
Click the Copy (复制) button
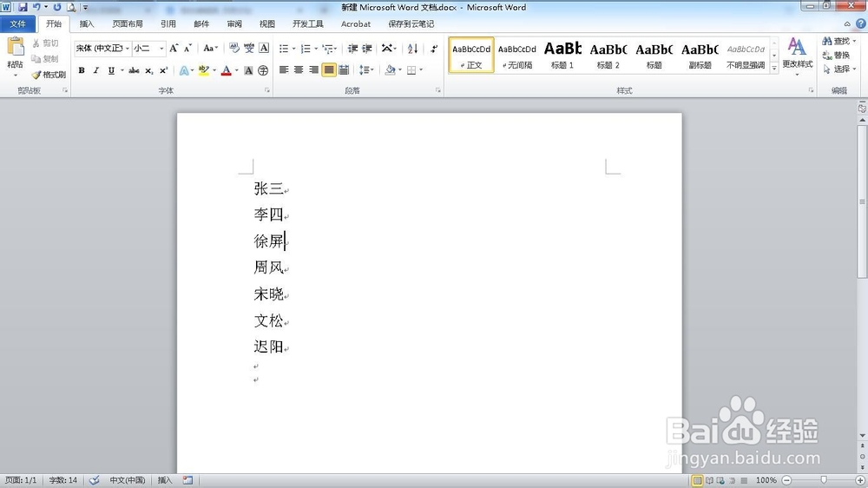click(x=45, y=59)
